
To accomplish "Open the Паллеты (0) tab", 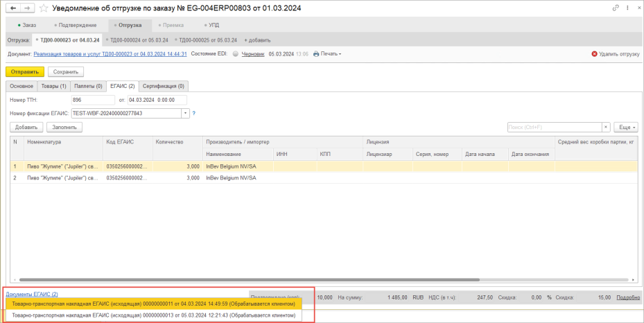I will [x=88, y=86].
